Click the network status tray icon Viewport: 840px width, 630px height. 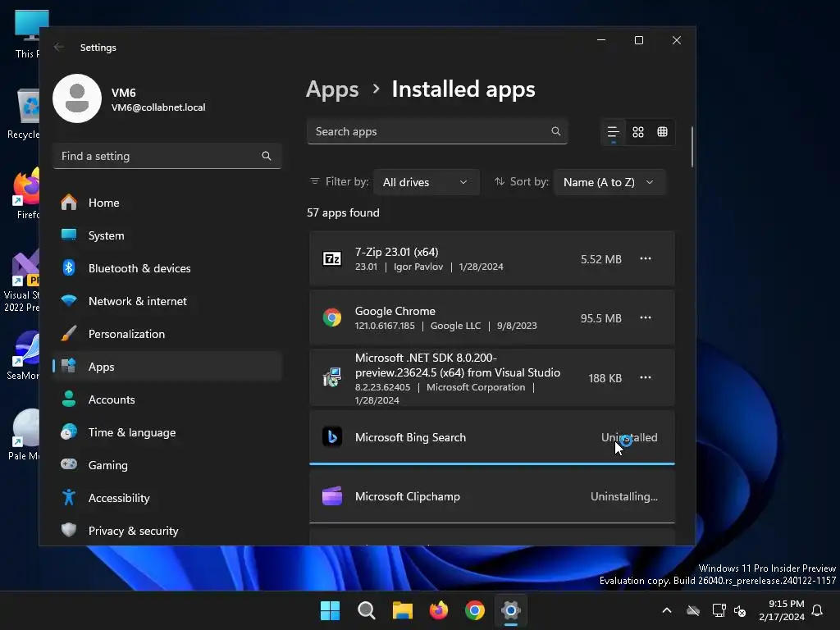[x=719, y=610]
